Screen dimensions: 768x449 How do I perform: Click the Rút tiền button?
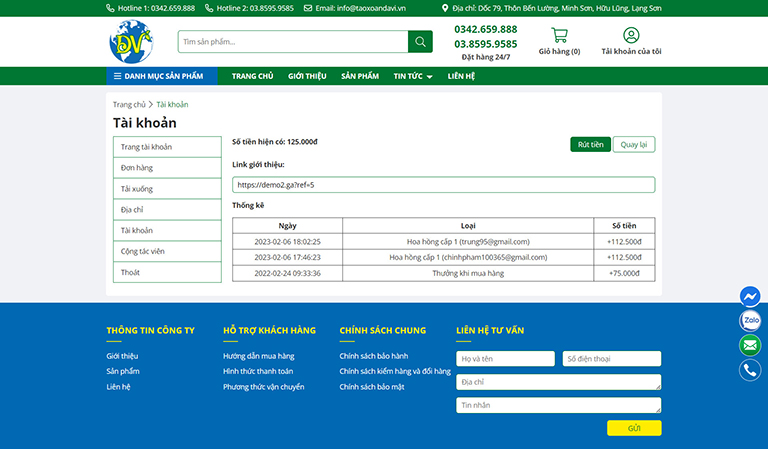pyautogui.click(x=590, y=144)
